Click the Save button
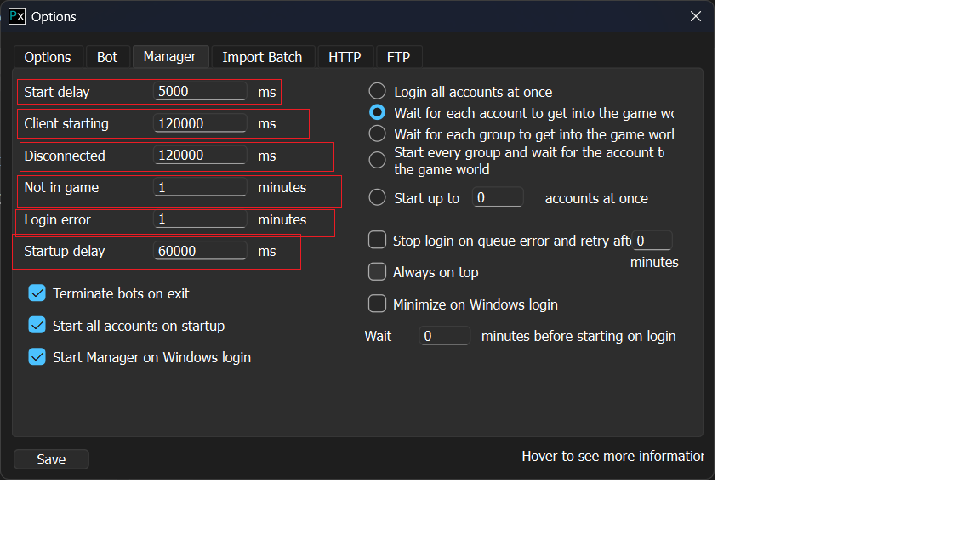Viewport: 980px width, 551px height. 51,459
